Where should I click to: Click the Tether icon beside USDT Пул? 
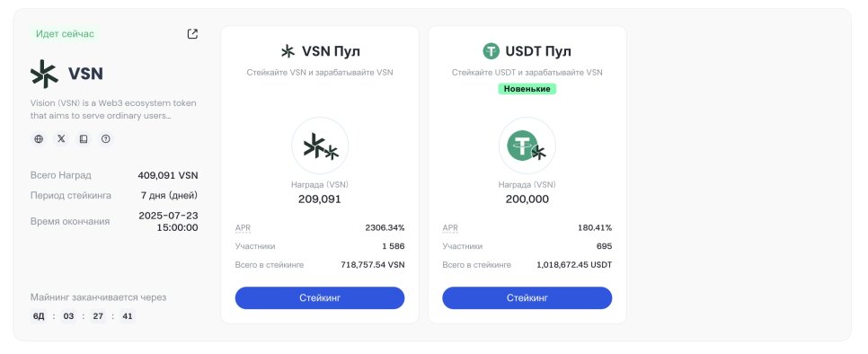491,51
